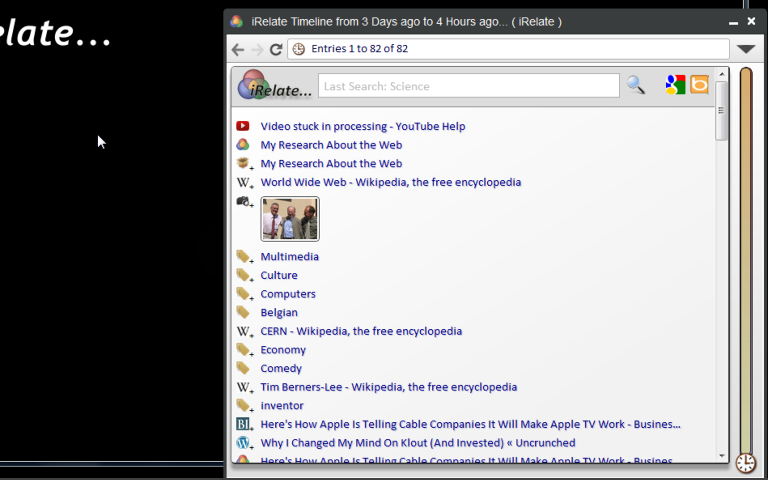Click the tag icon beside Culture
The height and width of the screenshot is (480, 768).
244,275
